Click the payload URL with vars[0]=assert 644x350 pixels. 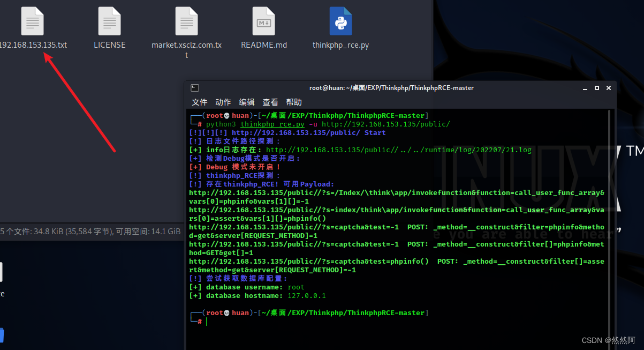tap(397, 214)
